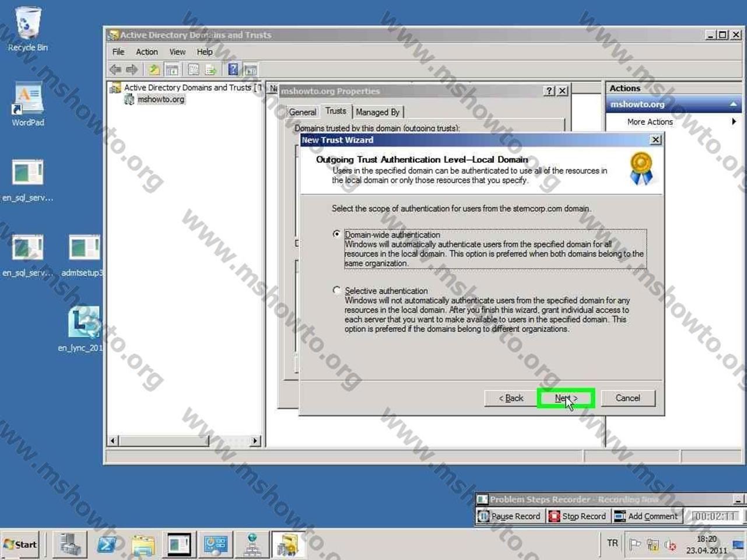The width and height of the screenshot is (747, 560).
Task: Collapse the mshowto.org section in the Actions pane
Action: pyautogui.click(x=733, y=104)
